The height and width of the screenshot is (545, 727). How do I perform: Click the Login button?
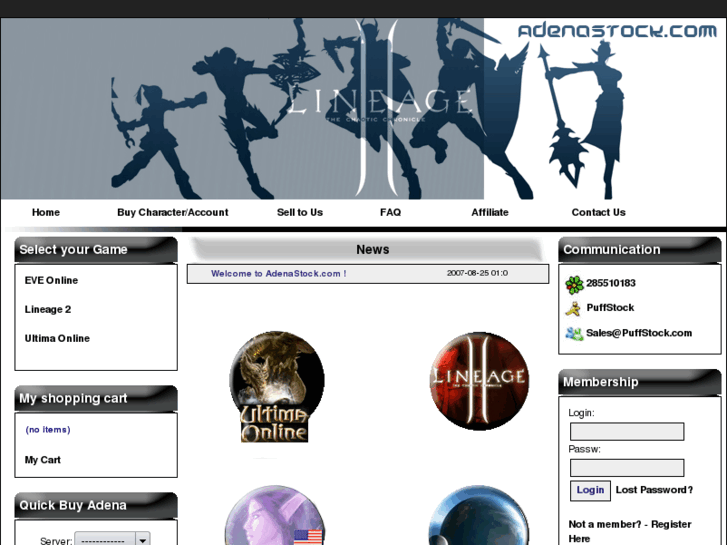[x=590, y=490]
